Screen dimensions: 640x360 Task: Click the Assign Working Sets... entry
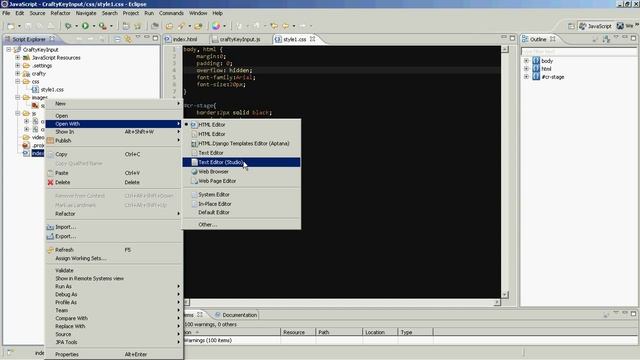(113, 258)
